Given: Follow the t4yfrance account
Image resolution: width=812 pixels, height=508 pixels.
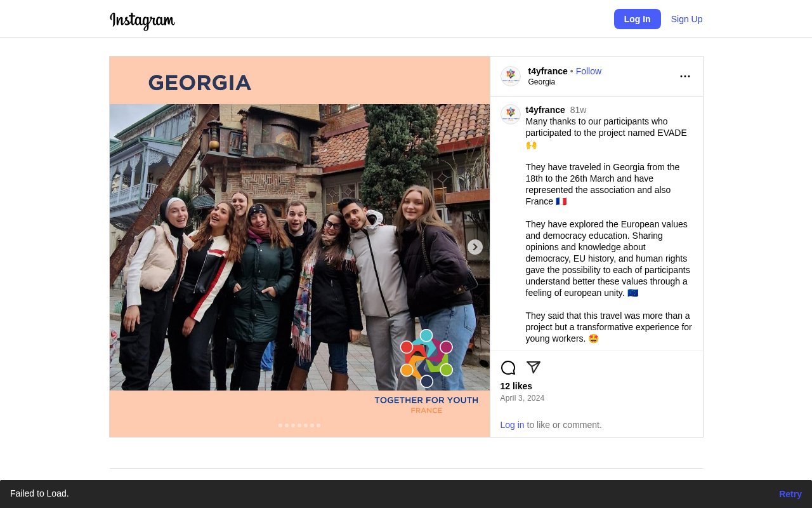Looking at the screenshot, I should pyautogui.click(x=588, y=71).
